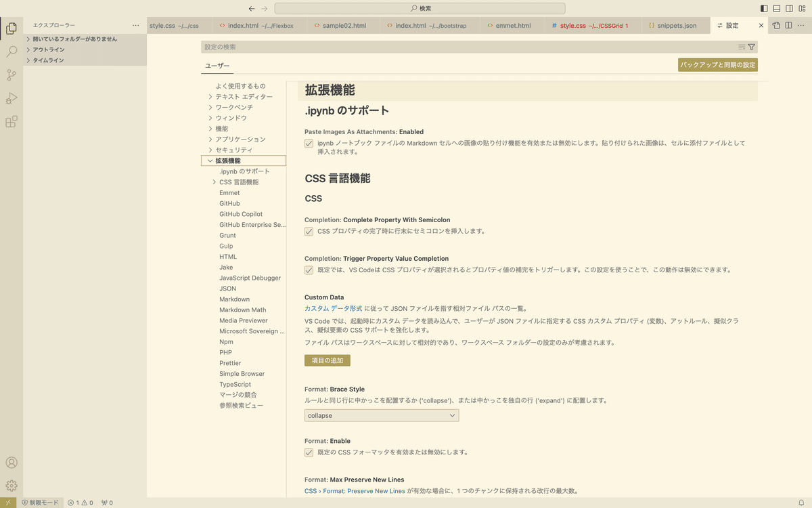
Task: Open the Source Control view
Action: 12,75
